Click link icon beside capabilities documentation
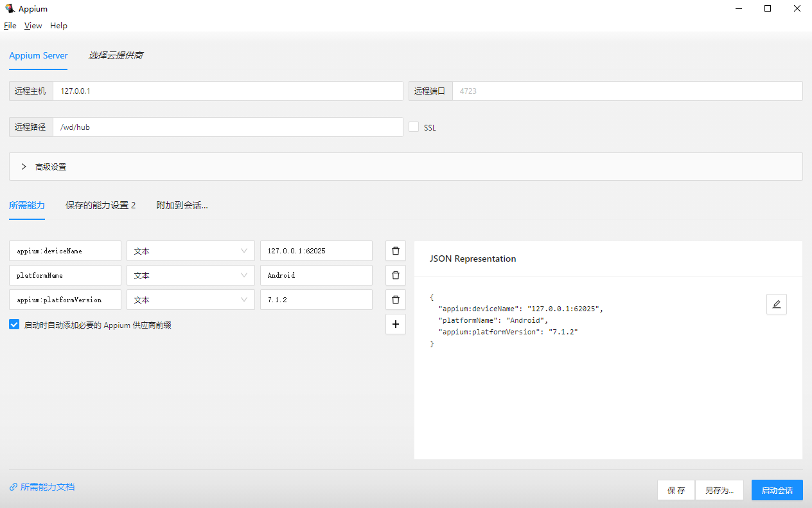The width and height of the screenshot is (812, 508). pos(13,487)
